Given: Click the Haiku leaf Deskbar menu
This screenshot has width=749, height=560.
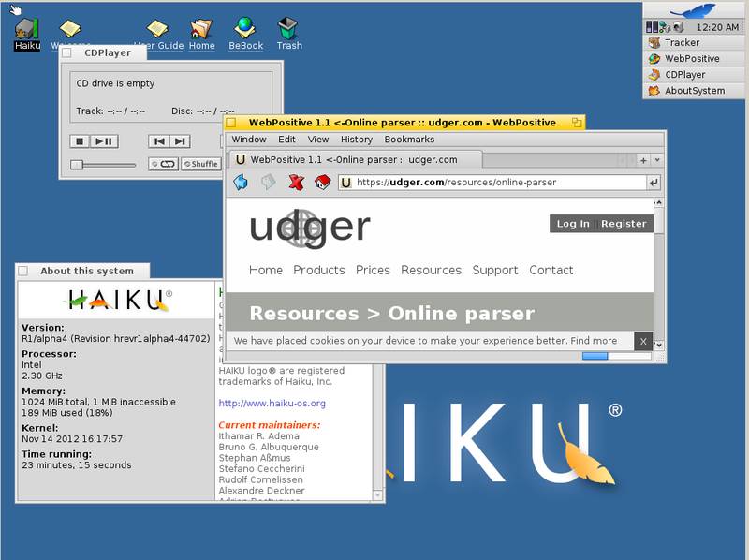Looking at the screenshot, I should (x=693, y=10).
